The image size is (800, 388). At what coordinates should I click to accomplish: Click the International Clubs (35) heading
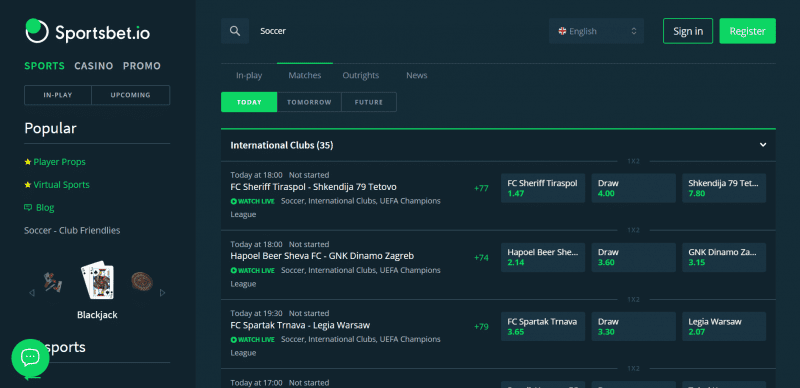[282, 146]
